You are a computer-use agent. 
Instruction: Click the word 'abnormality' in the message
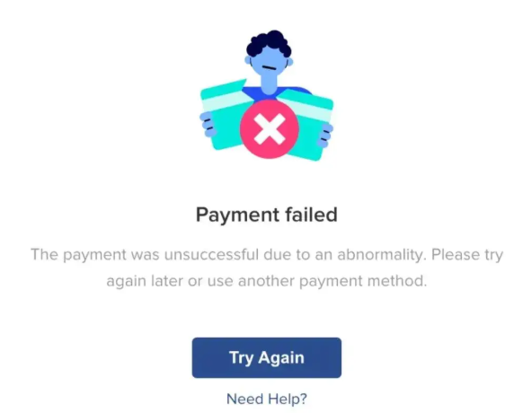click(x=381, y=254)
